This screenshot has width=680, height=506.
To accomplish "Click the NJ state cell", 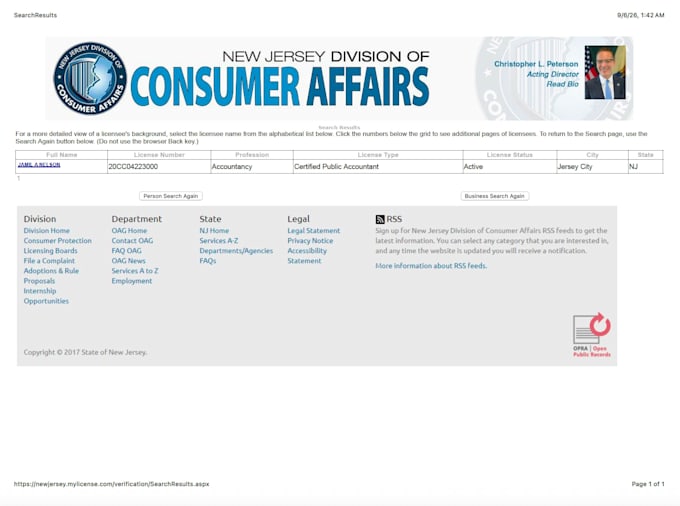I will 645,166.
